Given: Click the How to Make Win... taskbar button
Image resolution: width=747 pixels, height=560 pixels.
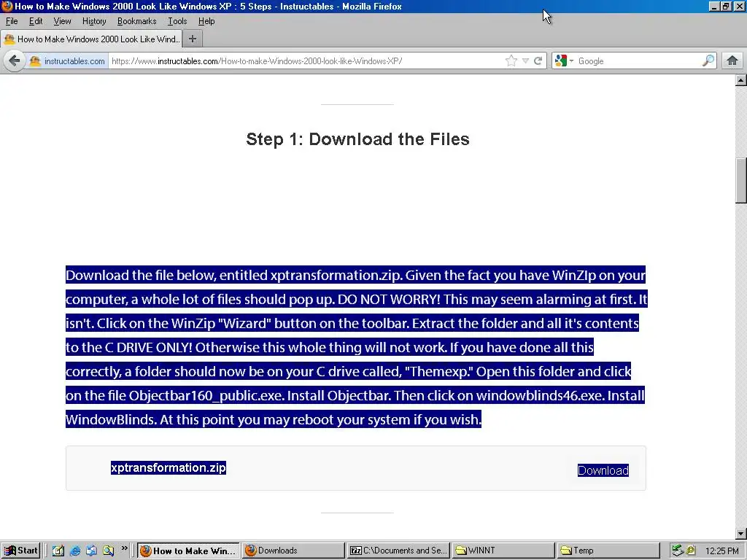Looking at the screenshot, I should tap(189, 551).
